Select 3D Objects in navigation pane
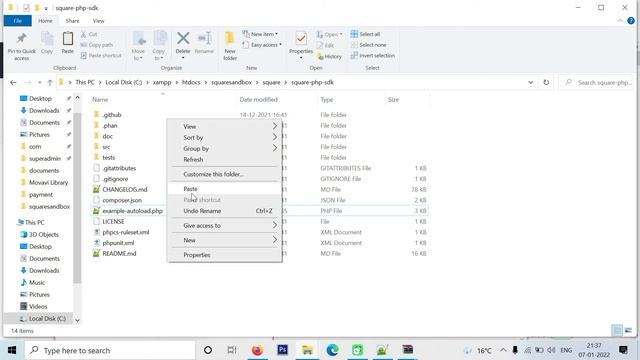640x360 pixels. 44,234
